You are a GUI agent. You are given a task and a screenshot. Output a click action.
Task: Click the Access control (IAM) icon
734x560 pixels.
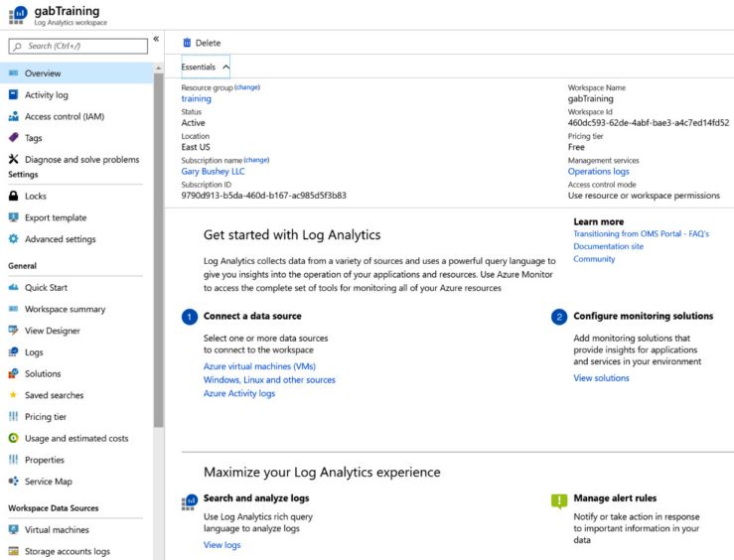tap(14, 116)
